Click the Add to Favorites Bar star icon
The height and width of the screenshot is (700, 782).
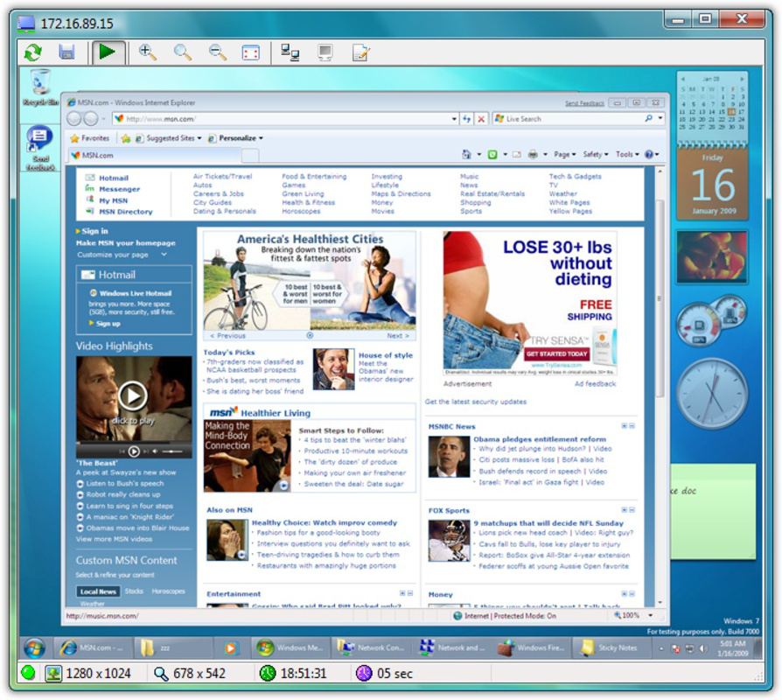pyautogui.click(x=126, y=138)
